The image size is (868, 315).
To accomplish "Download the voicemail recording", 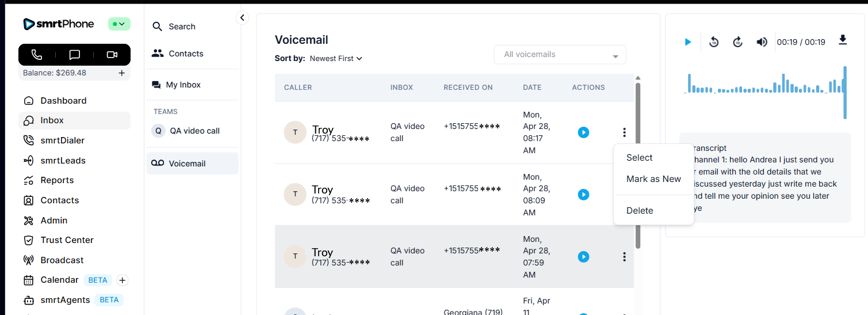I will pyautogui.click(x=843, y=40).
